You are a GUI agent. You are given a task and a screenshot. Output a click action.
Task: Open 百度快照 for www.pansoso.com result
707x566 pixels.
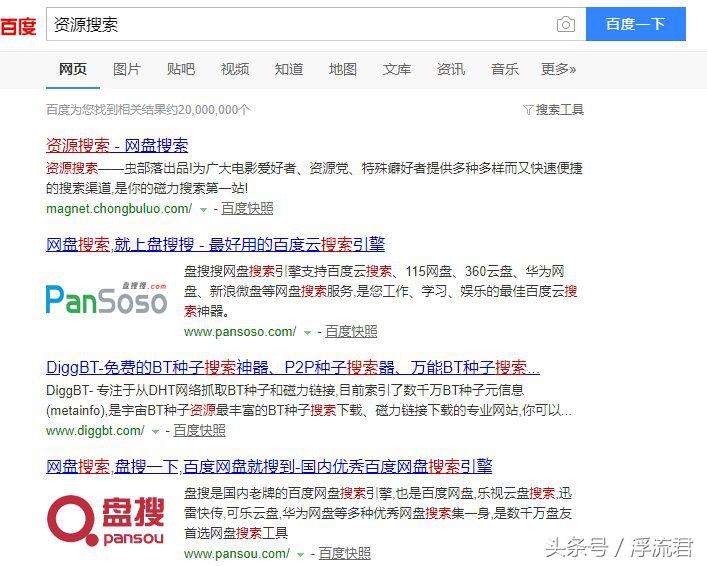351,332
